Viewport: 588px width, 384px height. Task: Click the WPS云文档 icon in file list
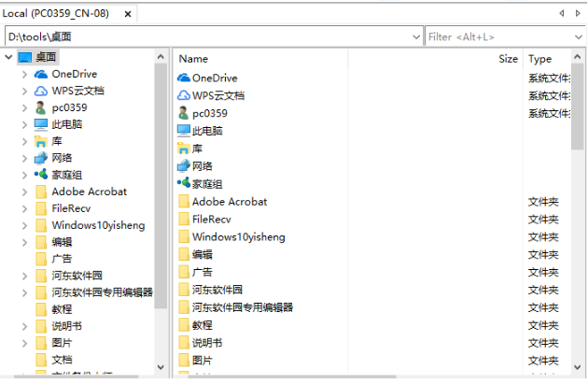point(183,95)
